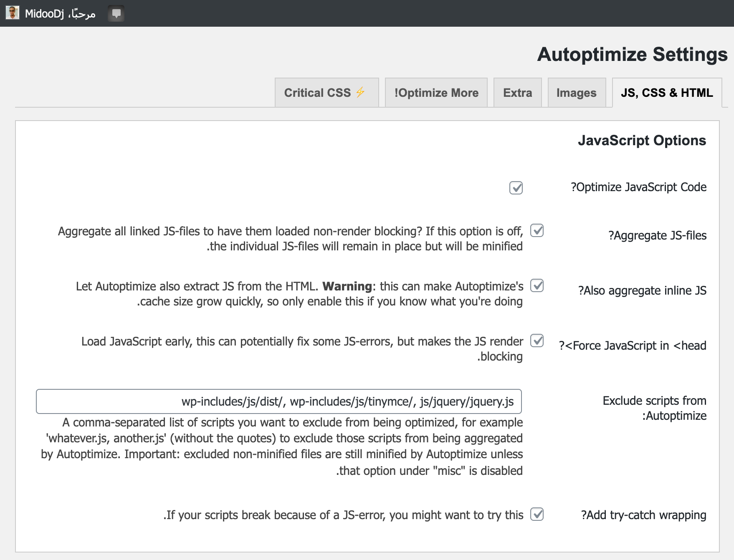Switch to the Extra tab
This screenshot has width=734, height=560.
(517, 93)
